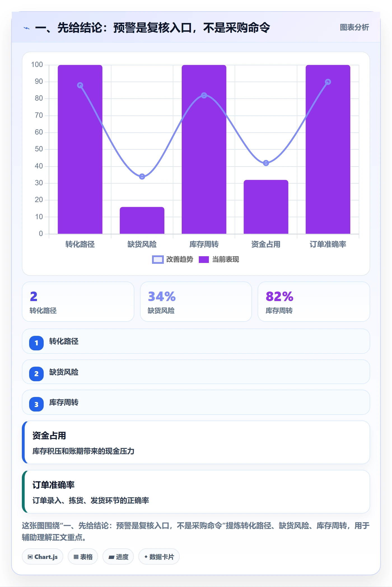Click the y-axis value 50
Screen dimensions: 392x587
pyautogui.click(x=39, y=149)
